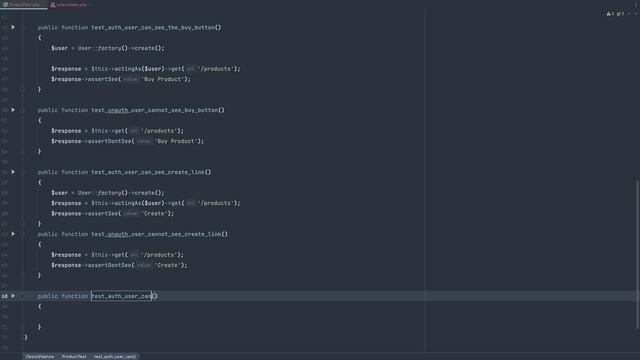The width and height of the screenshot is (640, 360).
Task: Go to previous highlighted problem arrow
Action: (x=629, y=14)
